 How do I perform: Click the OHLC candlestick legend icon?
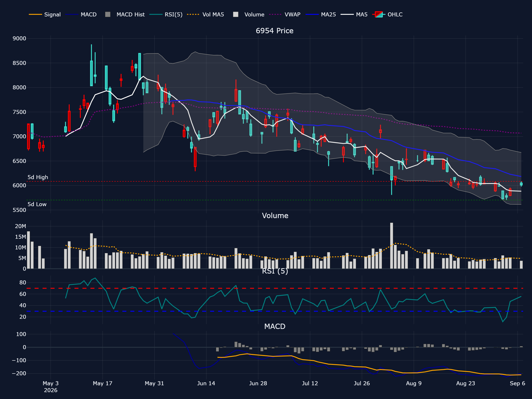click(379, 14)
